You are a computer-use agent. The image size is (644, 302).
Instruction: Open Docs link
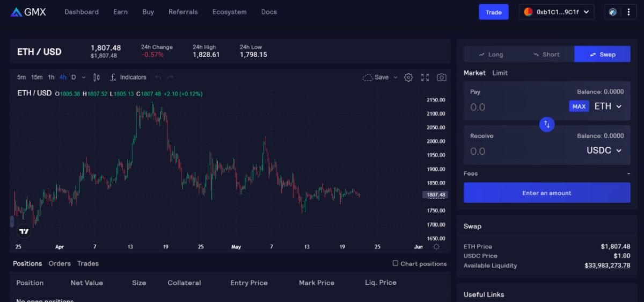point(269,12)
